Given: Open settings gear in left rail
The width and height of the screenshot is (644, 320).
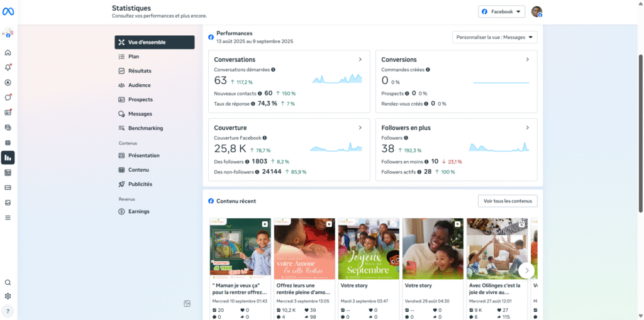Looking at the screenshot, I should coord(8,296).
